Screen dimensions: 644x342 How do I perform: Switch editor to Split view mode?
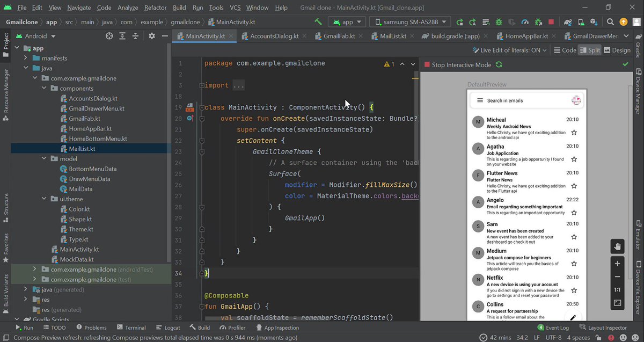[x=590, y=50]
